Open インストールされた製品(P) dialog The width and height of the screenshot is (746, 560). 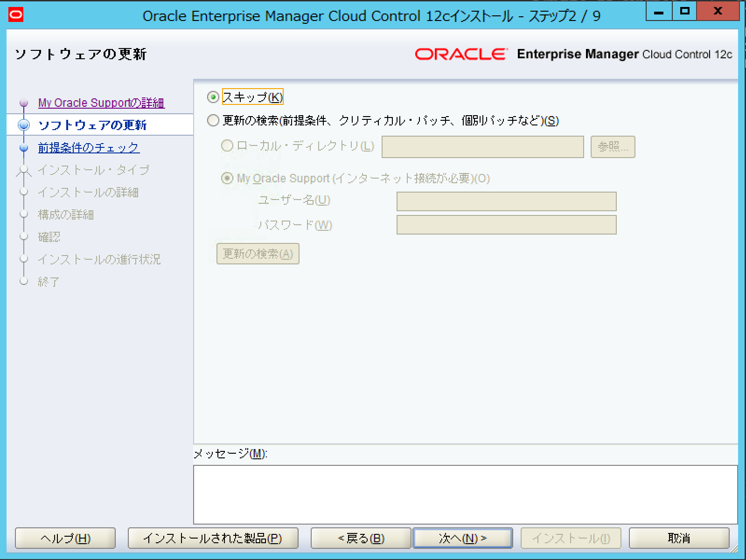tap(213, 538)
